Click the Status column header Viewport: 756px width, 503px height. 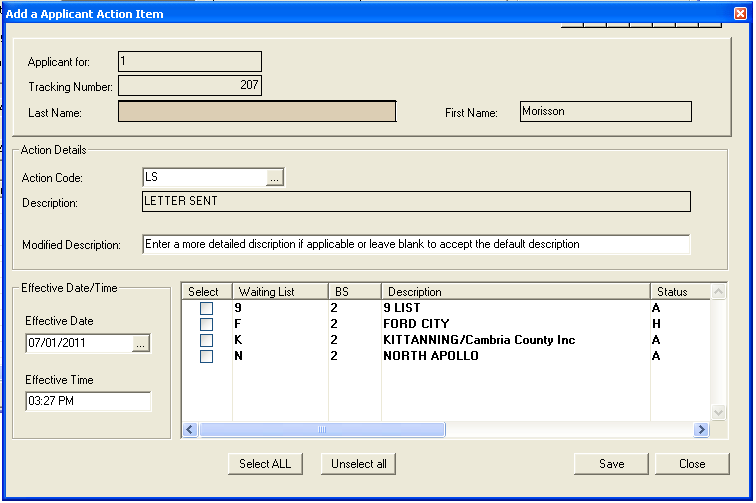[678, 292]
